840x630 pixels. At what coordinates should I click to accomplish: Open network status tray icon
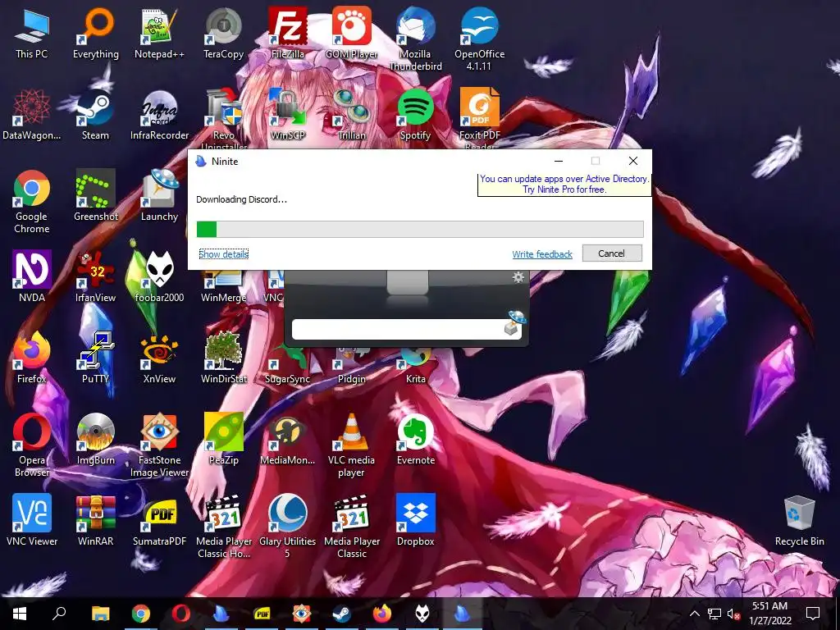pyautogui.click(x=714, y=614)
